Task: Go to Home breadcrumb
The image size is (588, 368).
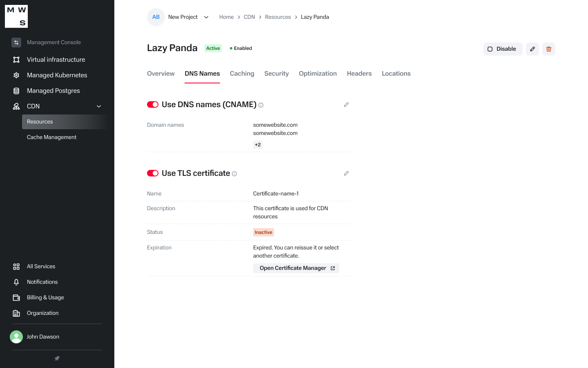Action: [x=227, y=17]
